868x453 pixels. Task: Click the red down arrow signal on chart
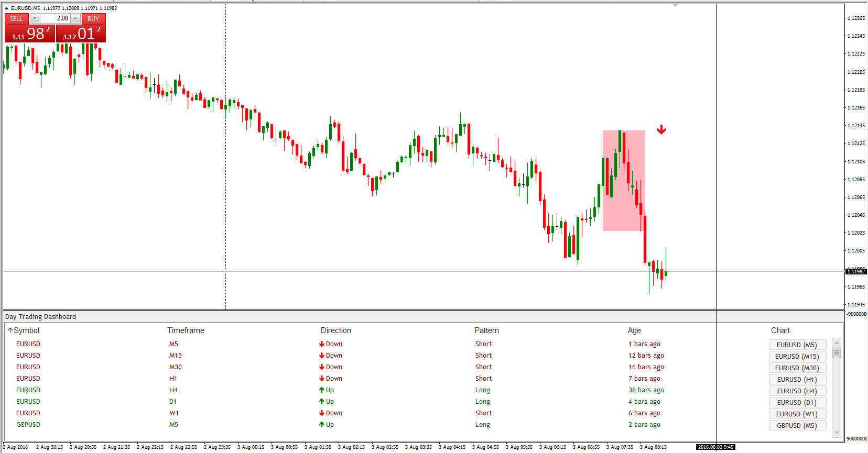(x=661, y=129)
